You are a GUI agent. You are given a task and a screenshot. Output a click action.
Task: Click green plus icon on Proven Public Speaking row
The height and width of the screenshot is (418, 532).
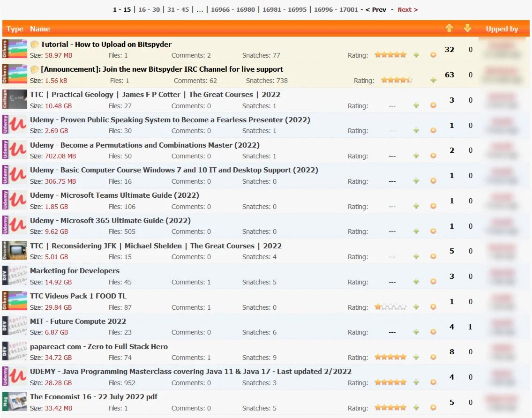(x=416, y=131)
